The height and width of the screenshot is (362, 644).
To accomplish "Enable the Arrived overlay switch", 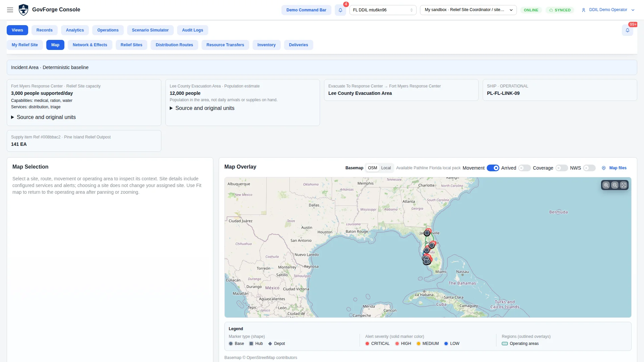I will click(525, 168).
